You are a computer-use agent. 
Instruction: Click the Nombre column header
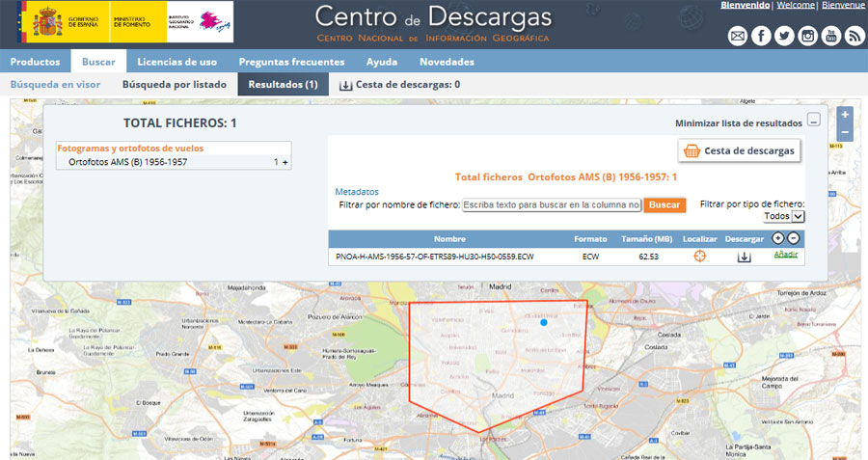449,238
